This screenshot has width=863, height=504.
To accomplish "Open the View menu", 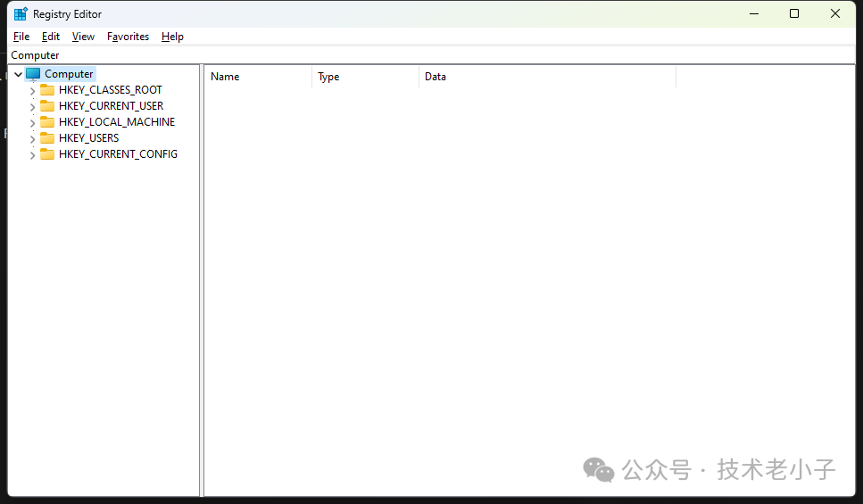I will [x=83, y=37].
